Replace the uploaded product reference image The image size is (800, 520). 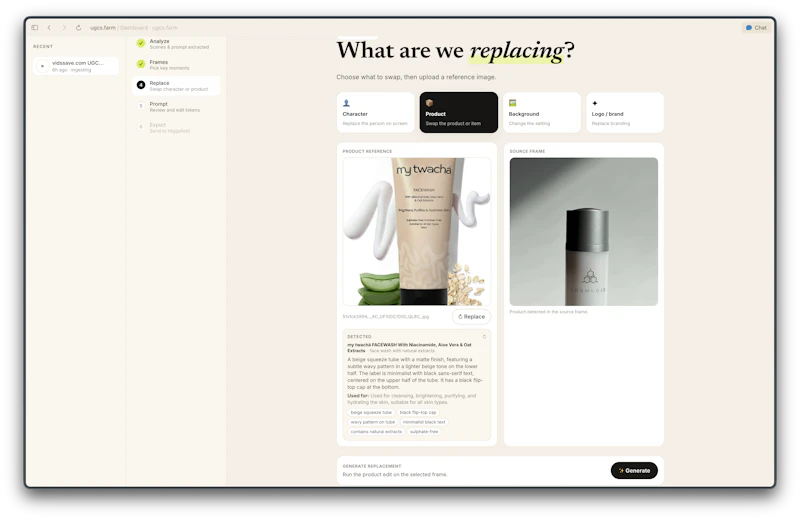pos(471,316)
